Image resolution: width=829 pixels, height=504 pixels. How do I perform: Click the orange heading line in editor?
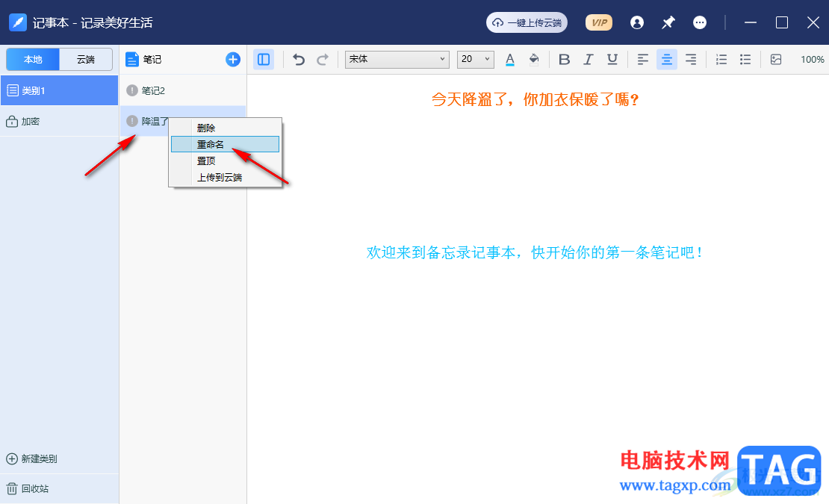click(535, 99)
